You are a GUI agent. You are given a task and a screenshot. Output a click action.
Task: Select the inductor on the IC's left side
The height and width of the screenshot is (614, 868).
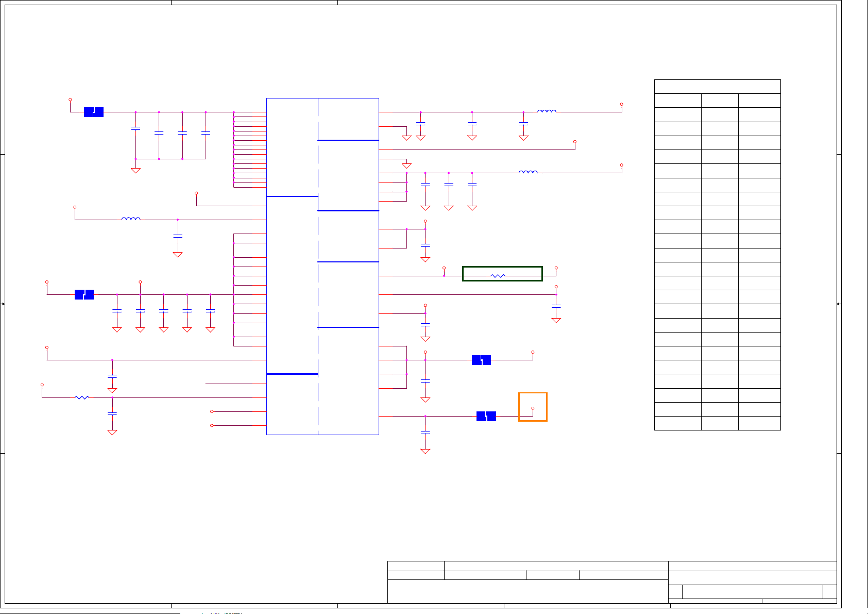(x=131, y=219)
